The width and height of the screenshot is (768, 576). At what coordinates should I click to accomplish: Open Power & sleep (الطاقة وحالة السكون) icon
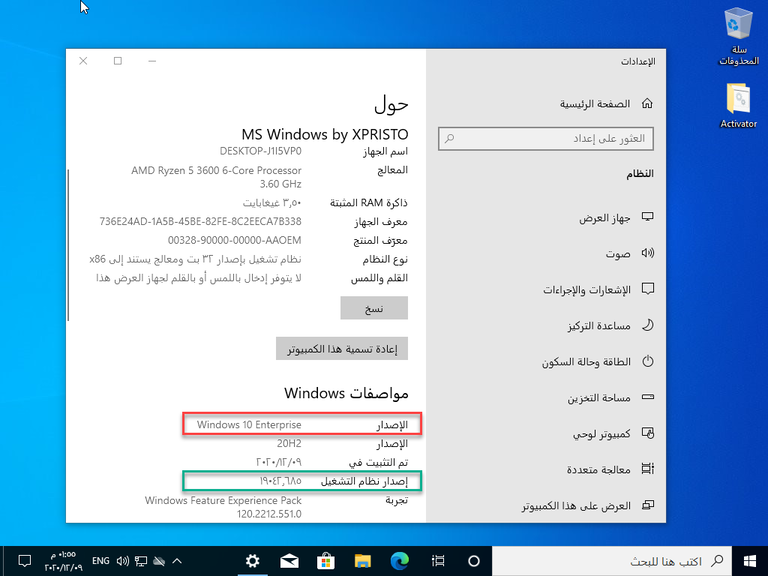tap(648, 361)
